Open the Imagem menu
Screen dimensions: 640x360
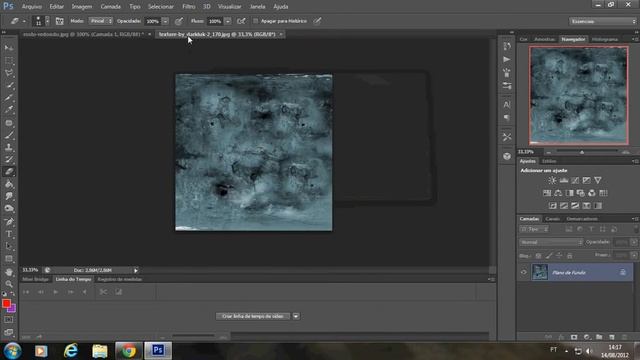point(82,7)
